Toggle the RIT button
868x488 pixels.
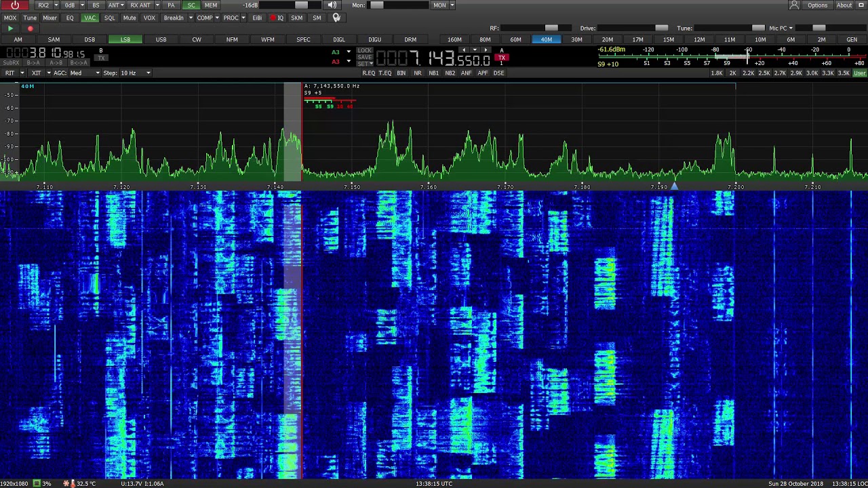pos(10,73)
